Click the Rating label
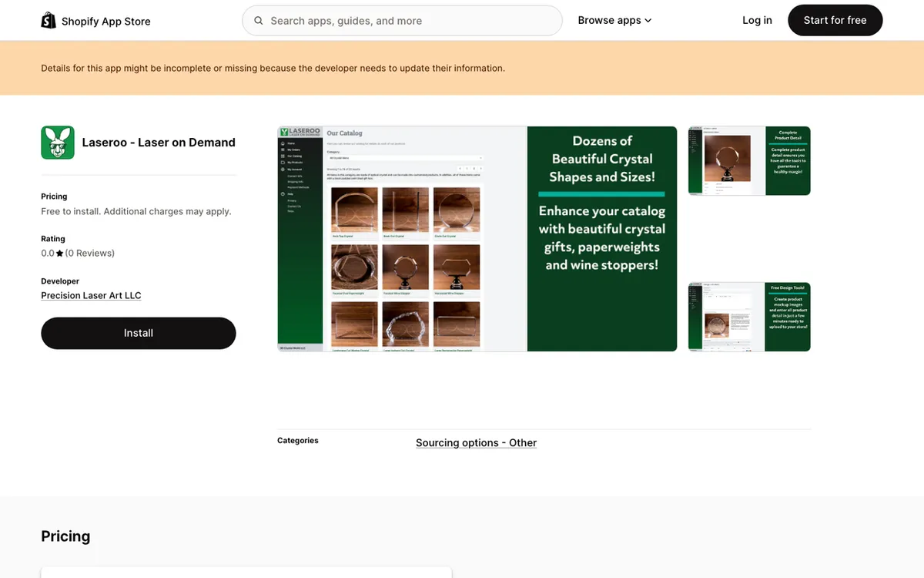This screenshot has width=924, height=578. tap(53, 239)
